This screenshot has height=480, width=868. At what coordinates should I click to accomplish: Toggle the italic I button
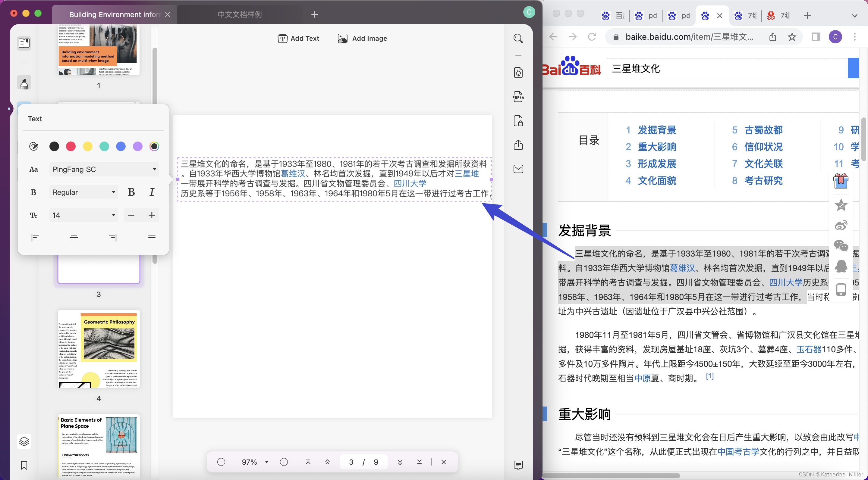(152, 192)
